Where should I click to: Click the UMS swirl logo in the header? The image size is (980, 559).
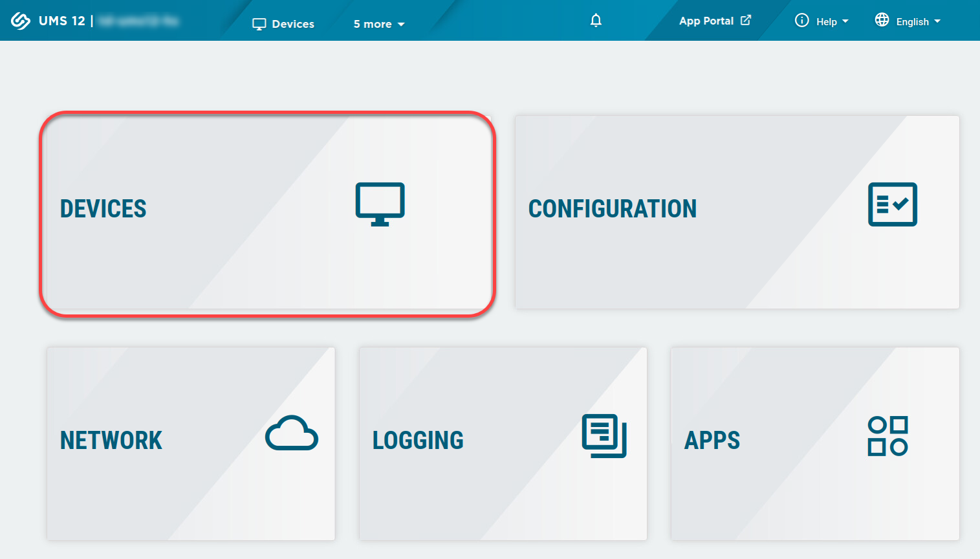point(21,21)
